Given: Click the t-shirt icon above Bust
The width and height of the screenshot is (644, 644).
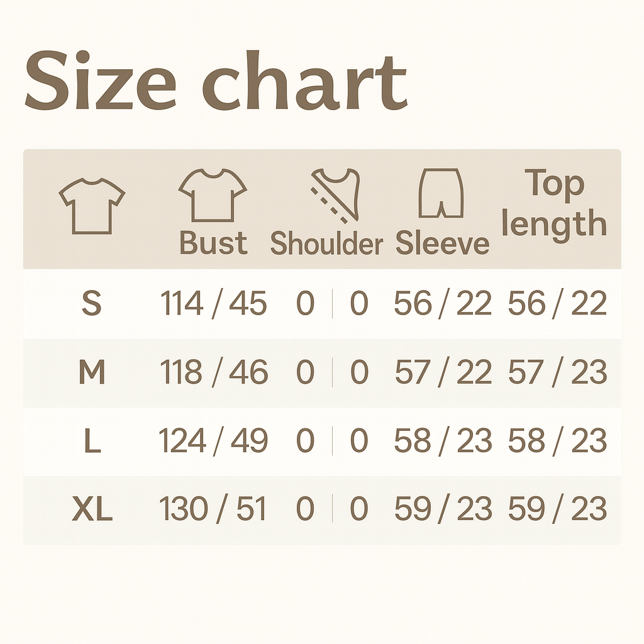Looking at the screenshot, I should tap(213, 195).
